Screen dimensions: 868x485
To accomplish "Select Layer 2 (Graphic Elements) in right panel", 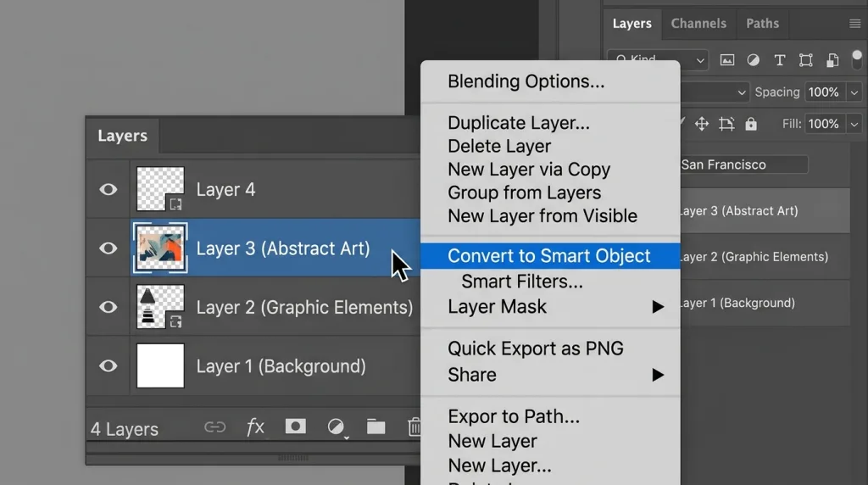I will (765, 257).
